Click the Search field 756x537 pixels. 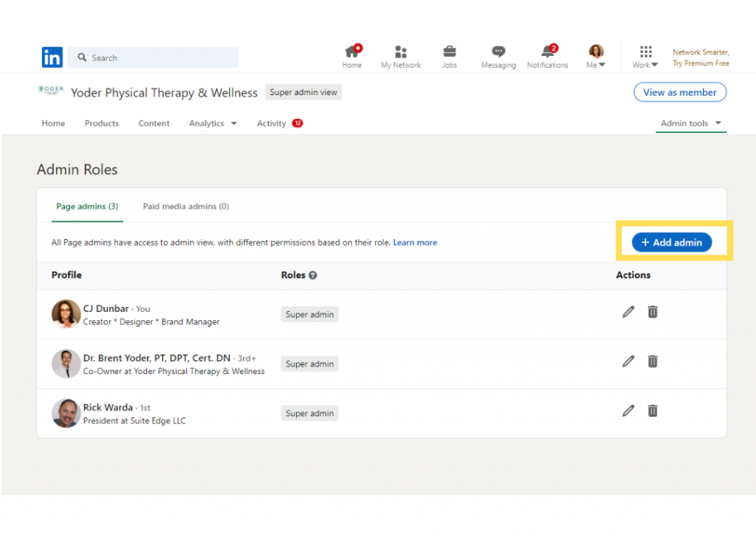pyautogui.click(x=153, y=58)
